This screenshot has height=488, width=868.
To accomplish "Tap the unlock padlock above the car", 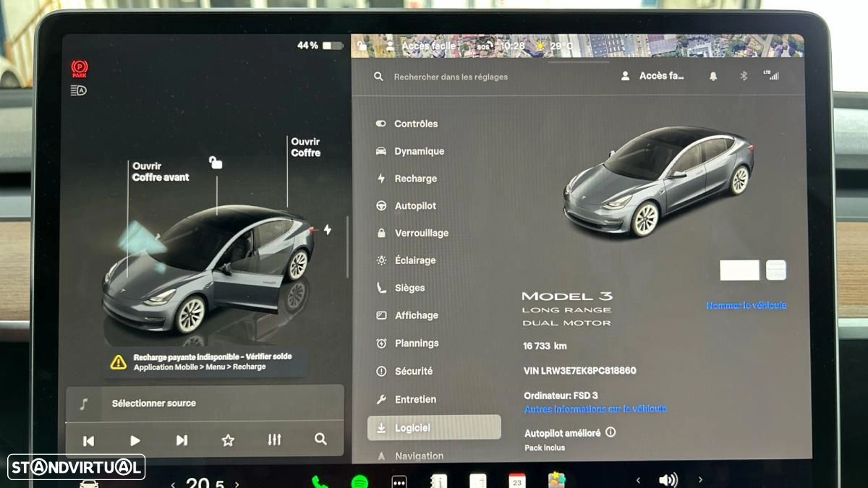I will [216, 163].
